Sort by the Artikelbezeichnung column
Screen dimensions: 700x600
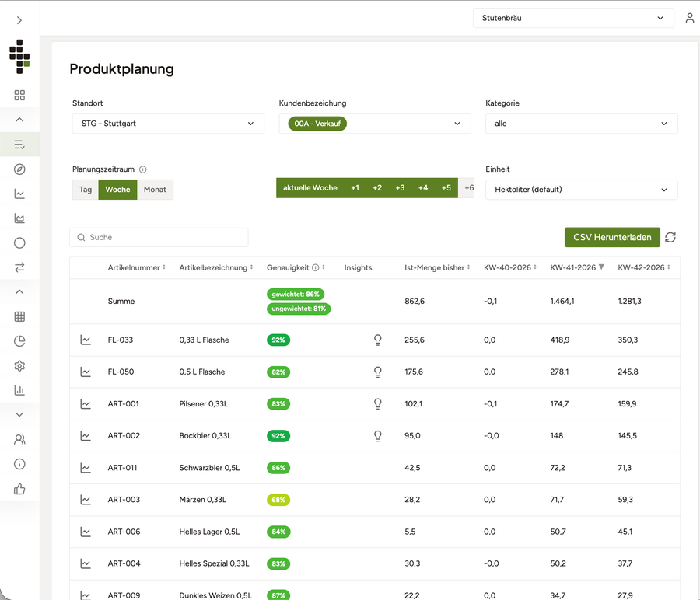(216, 267)
